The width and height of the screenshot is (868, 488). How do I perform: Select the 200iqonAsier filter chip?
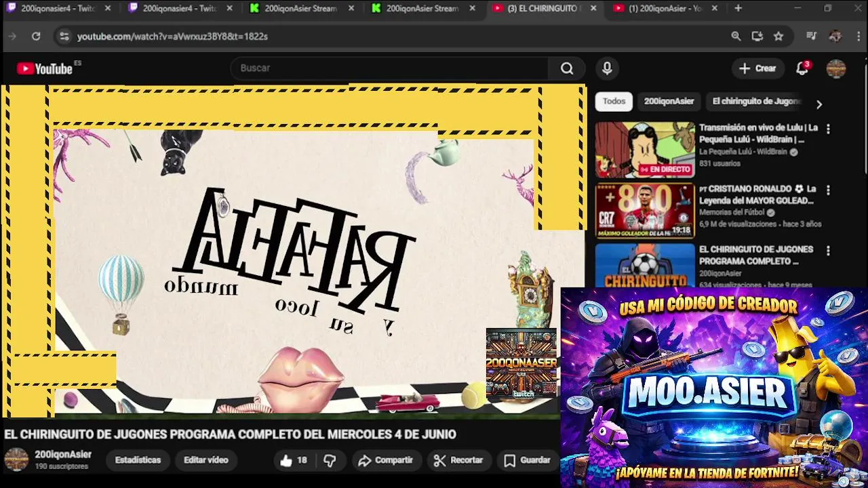669,101
